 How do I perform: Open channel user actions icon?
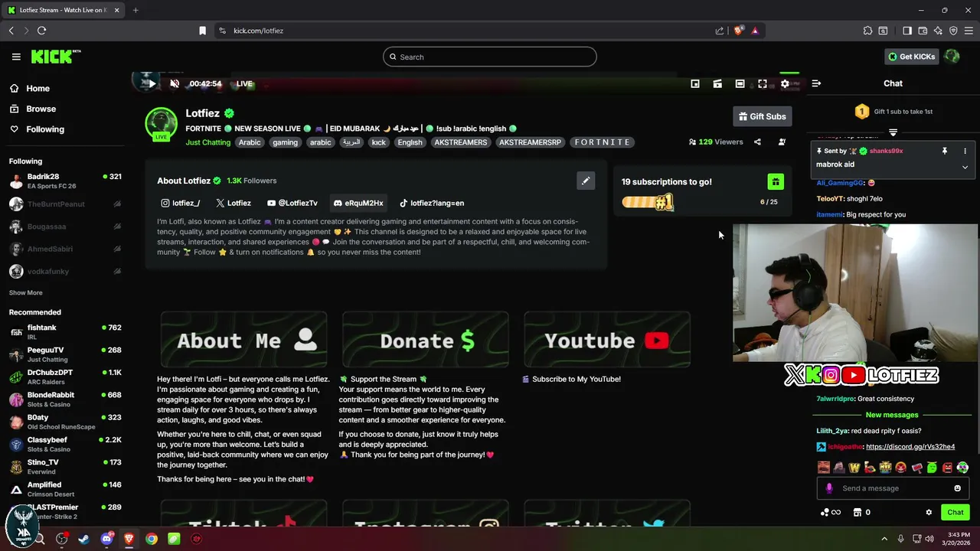(x=782, y=142)
